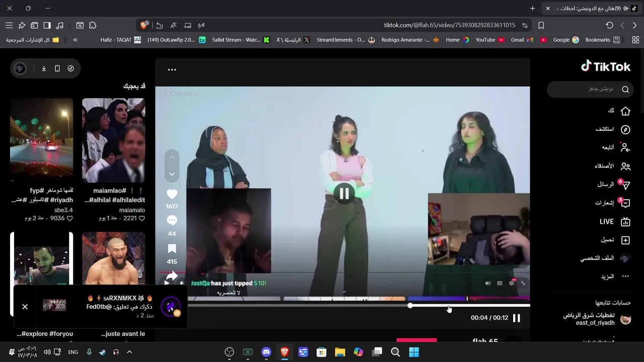Bookmark this page in the browser
The image size is (644, 362).
tap(541, 25)
